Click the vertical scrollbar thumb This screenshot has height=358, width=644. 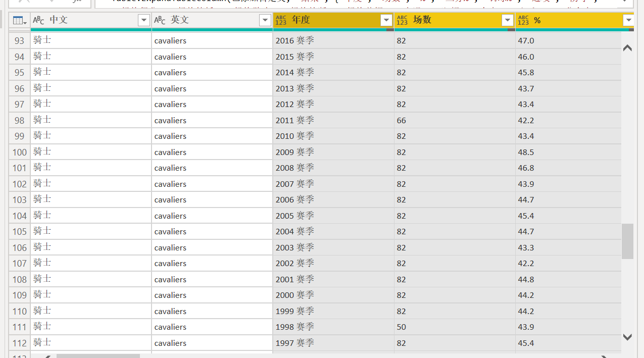tap(627, 241)
